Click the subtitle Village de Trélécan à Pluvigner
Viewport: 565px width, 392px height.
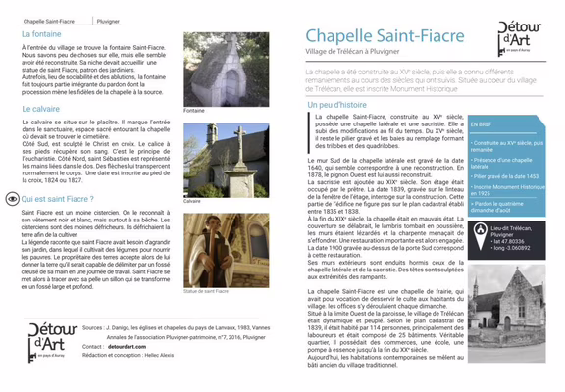(352, 52)
